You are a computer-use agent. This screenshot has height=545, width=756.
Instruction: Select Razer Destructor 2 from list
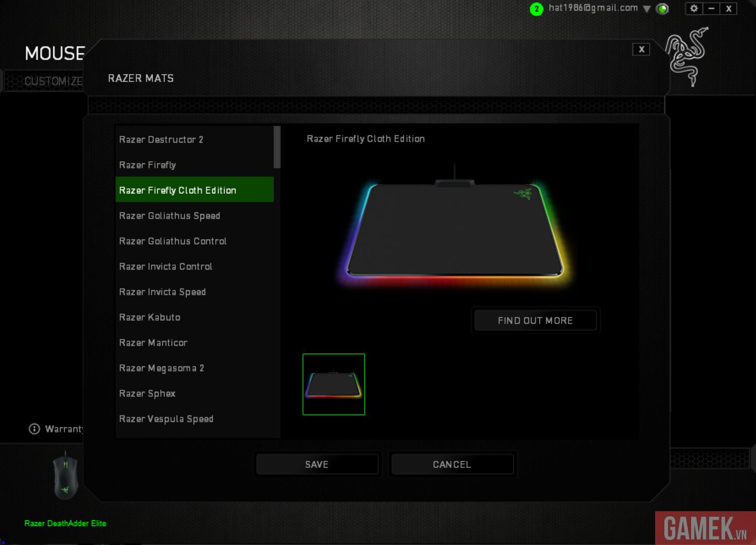coord(161,140)
